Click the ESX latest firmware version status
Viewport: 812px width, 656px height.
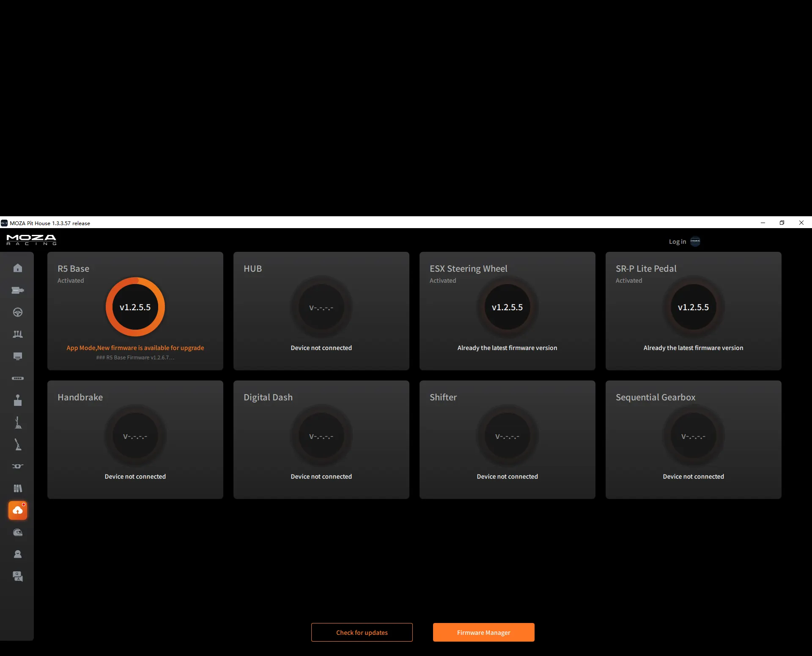(507, 348)
